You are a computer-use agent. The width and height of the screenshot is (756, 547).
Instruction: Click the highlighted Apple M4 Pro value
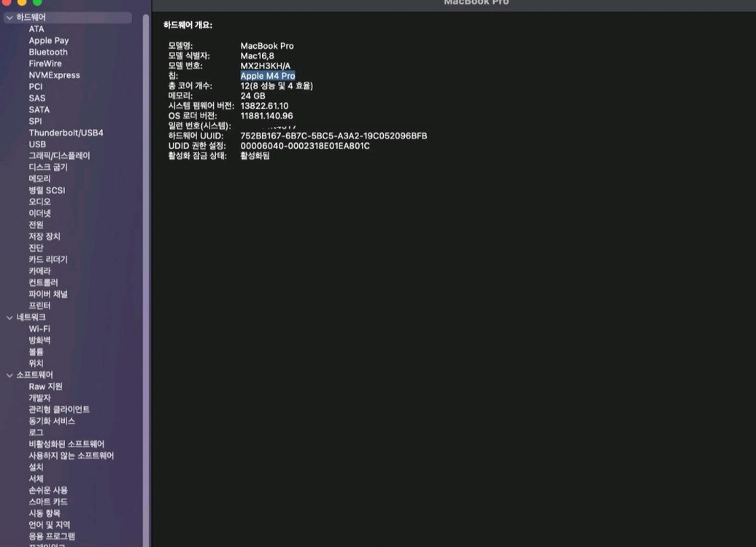[x=268, y=76]
